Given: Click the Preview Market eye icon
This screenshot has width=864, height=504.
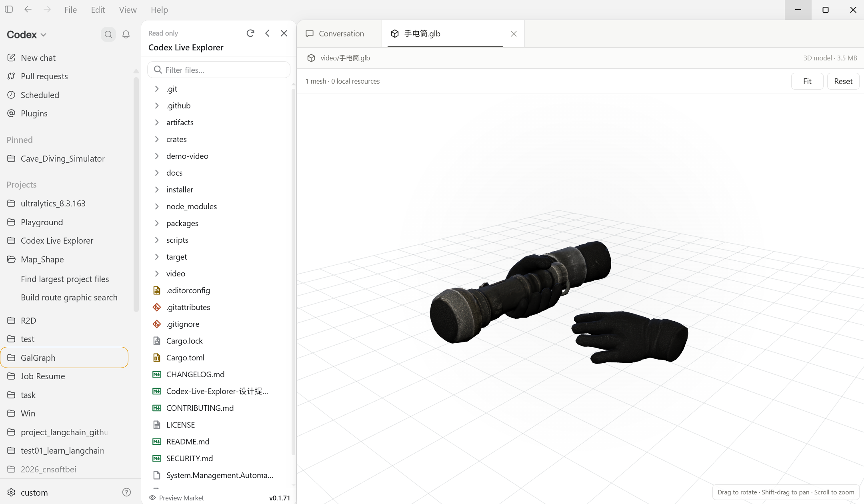Looking at the screenshot, I should point(152,498).
